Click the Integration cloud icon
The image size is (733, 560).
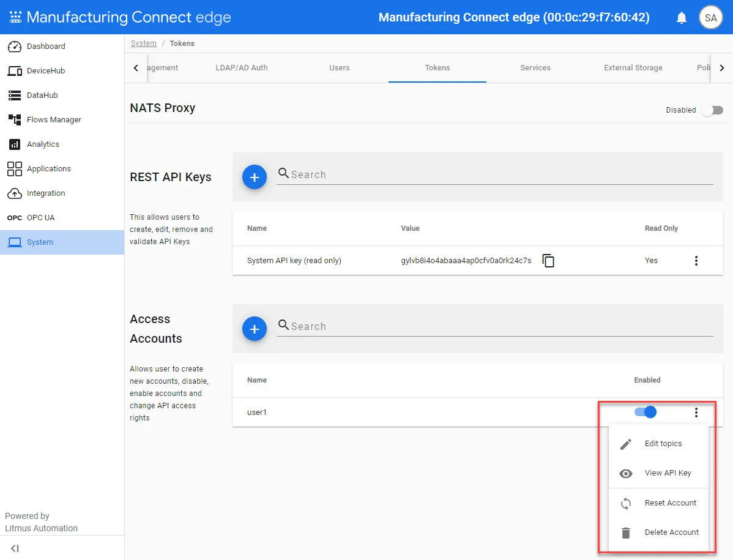point(15,193)
